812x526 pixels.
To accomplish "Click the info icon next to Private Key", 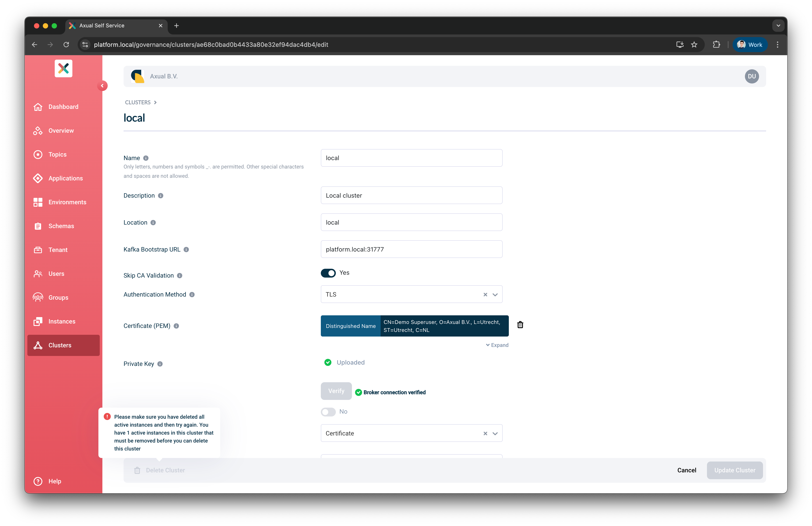I will 160,364.
